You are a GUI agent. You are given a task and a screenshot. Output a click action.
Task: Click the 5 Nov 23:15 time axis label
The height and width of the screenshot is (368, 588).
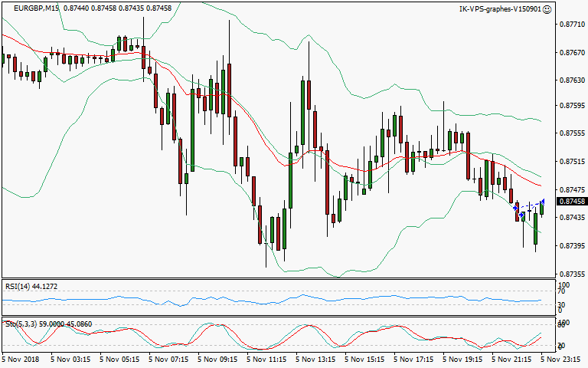pyautogui.click(x=563, y=358)
